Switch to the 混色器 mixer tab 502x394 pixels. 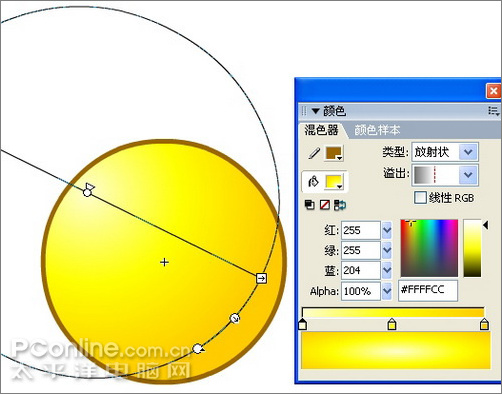(x=321, y=130)
